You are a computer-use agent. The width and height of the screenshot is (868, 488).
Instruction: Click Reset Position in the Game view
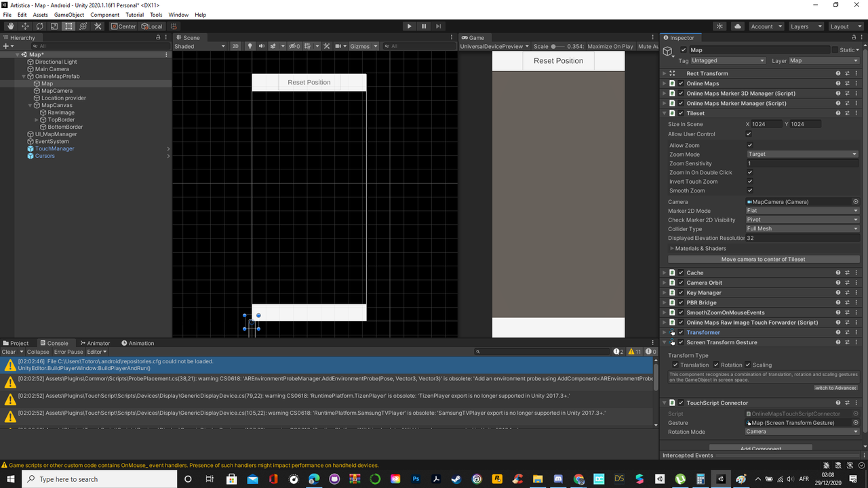pyautogui.click(x=558, y=61)
